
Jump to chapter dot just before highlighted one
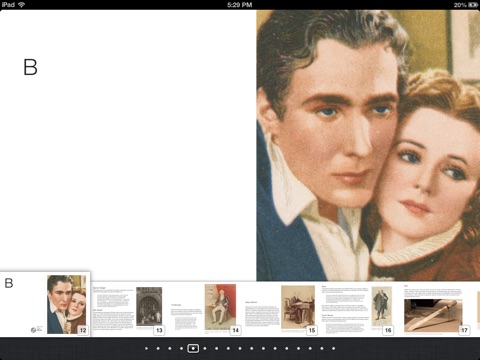tap(181, 348)
